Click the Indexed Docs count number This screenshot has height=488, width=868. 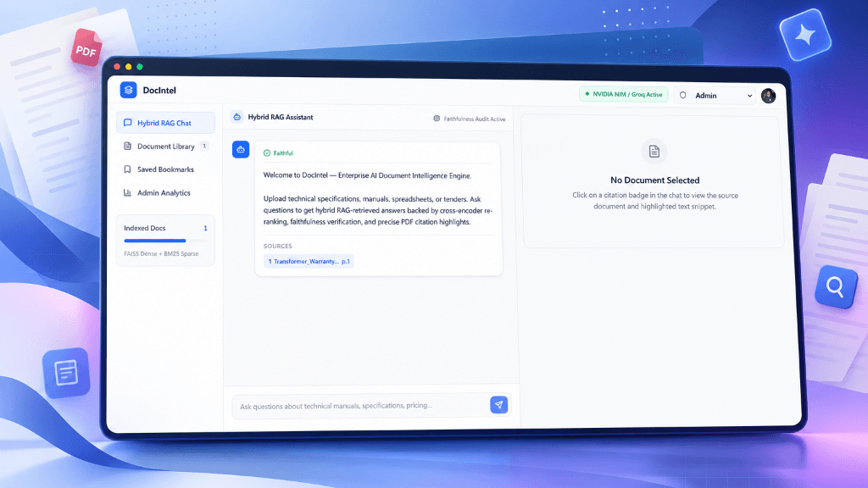click(x=205, y=228)
